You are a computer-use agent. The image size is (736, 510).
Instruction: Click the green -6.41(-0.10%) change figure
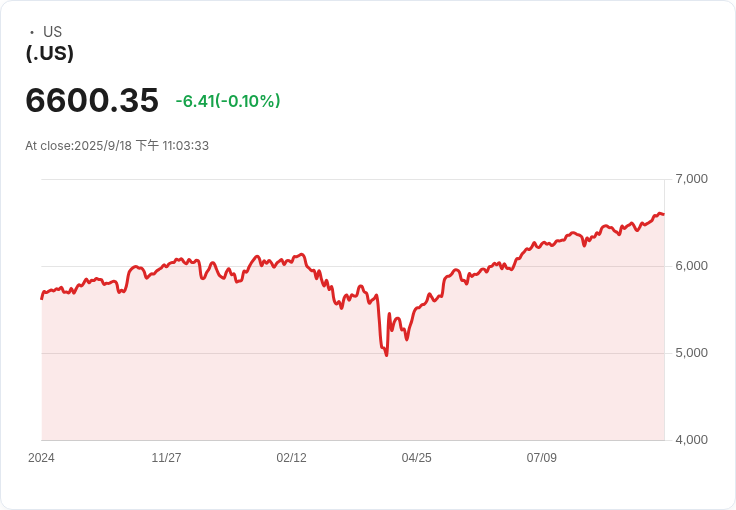[228, 101]
